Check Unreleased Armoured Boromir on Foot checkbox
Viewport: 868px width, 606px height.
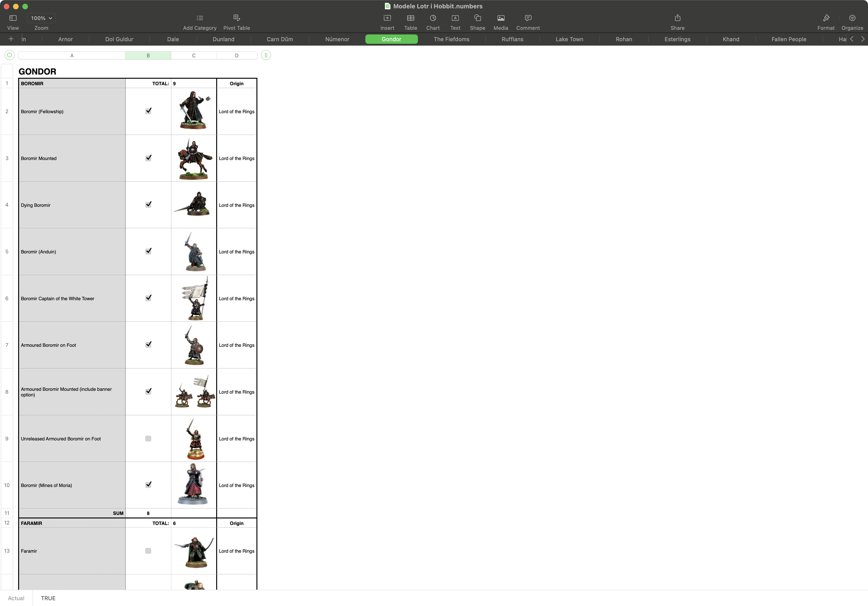pyautogui.click(x=148, y=438)
